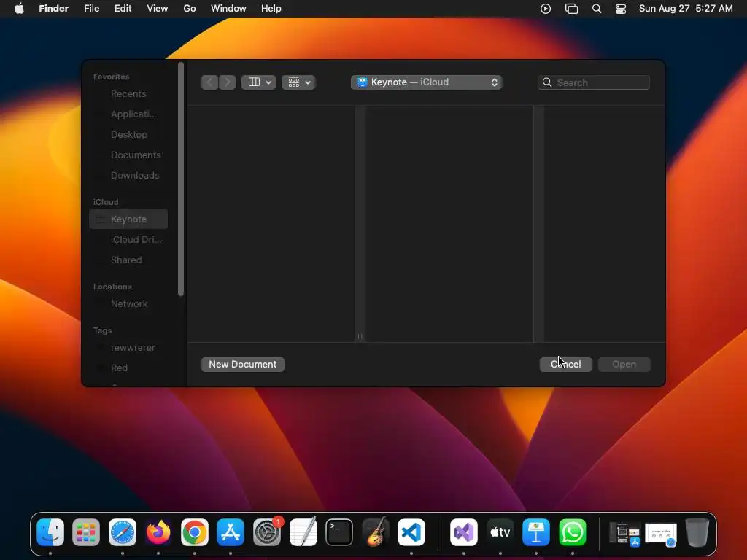Open the Help menu

271,9
